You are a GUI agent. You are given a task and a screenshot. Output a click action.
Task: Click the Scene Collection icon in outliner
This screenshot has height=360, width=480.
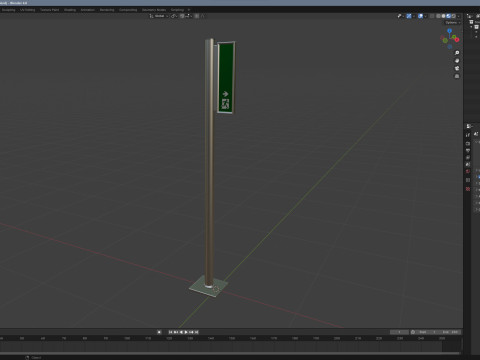[x=471, y=22]
